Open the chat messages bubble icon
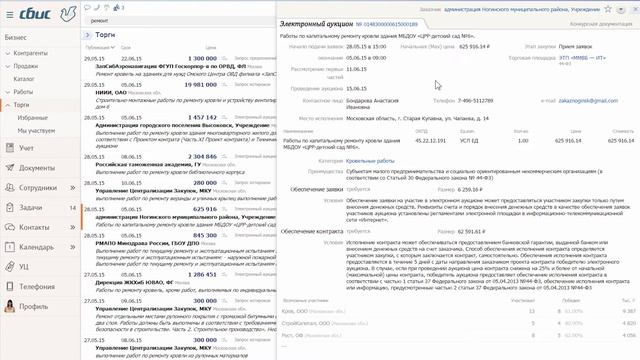 [87, 7]
